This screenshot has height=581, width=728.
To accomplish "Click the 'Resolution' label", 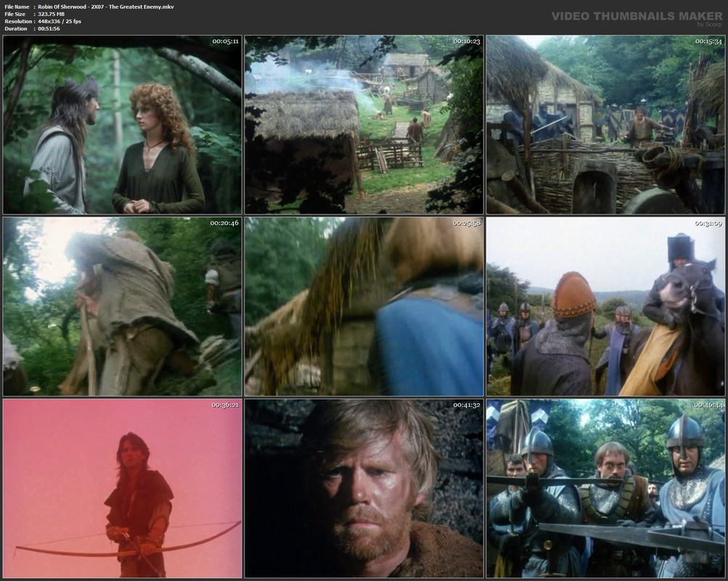I will [18, 21].
